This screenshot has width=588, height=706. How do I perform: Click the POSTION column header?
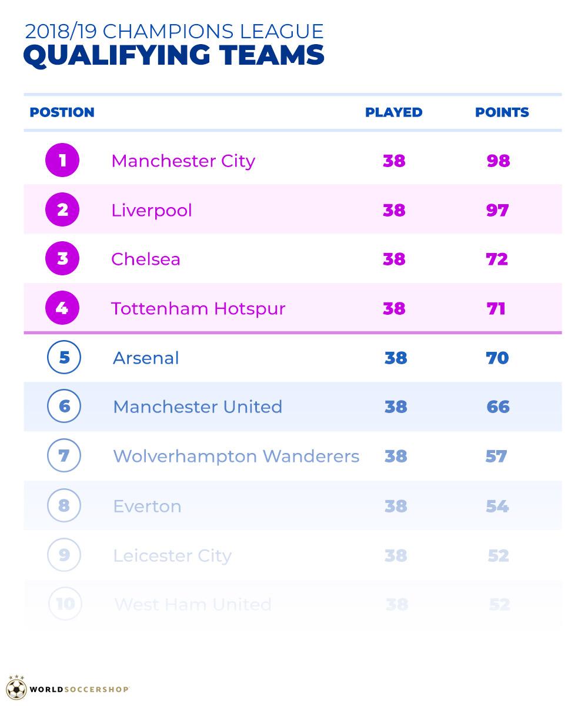[62, 112]
